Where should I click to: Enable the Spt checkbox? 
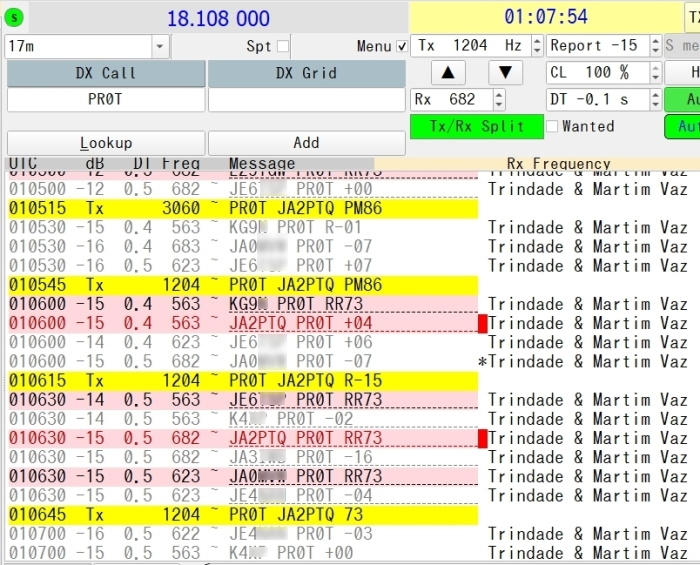pyautogui.click(x=283, y=46)
